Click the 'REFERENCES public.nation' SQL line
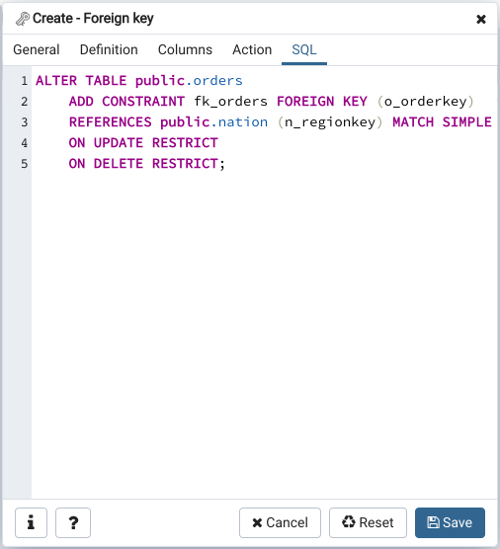This screenshot has width=500, height=549. (280, 122)
